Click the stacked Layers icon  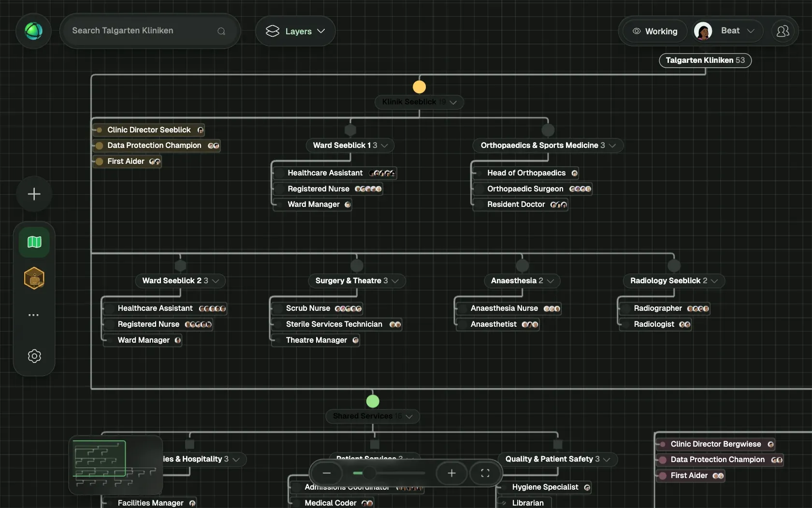[x=273, y=31]
